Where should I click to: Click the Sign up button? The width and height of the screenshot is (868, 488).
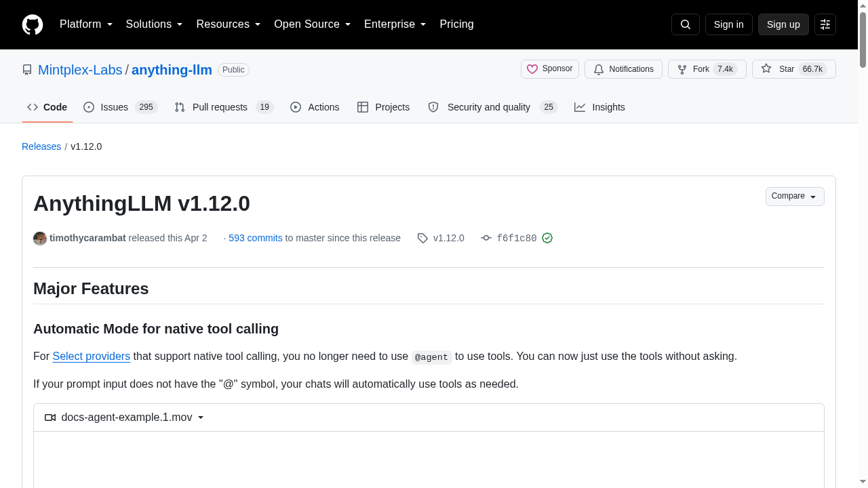[x=783, y=24]
